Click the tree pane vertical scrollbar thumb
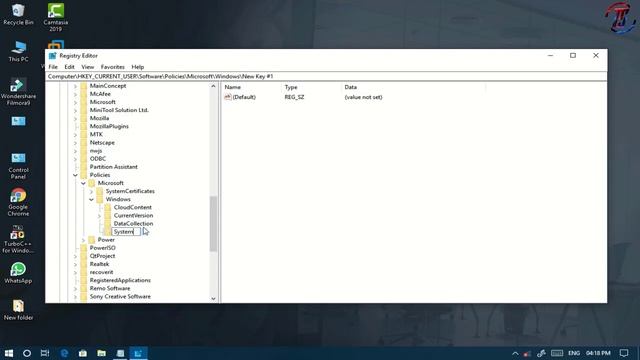The image size is (640, 360). 213,224
